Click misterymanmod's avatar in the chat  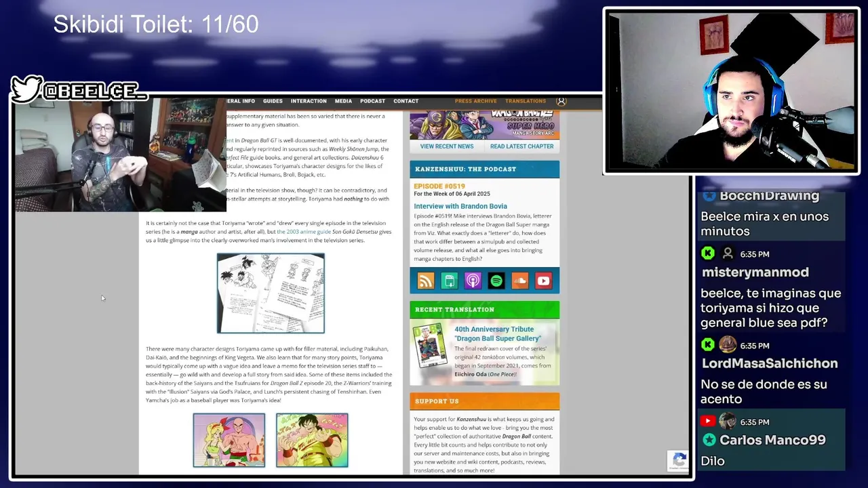coord(728,253)
